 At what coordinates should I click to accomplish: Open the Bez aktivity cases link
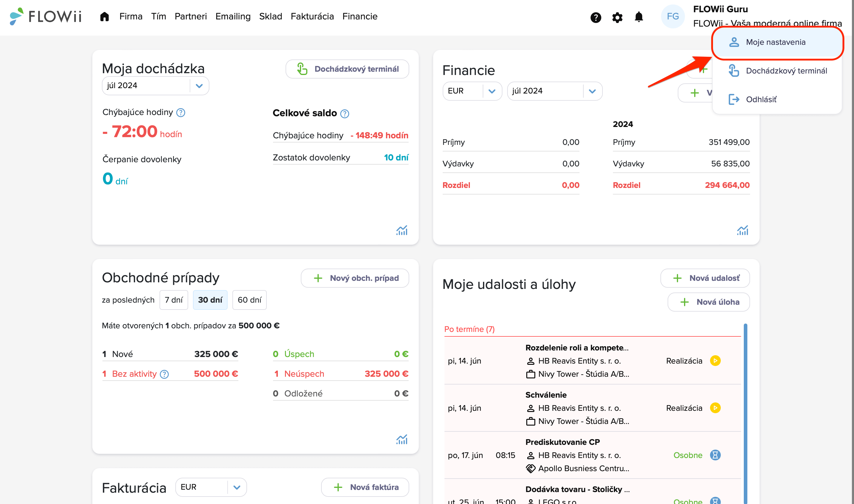(170, 373)
